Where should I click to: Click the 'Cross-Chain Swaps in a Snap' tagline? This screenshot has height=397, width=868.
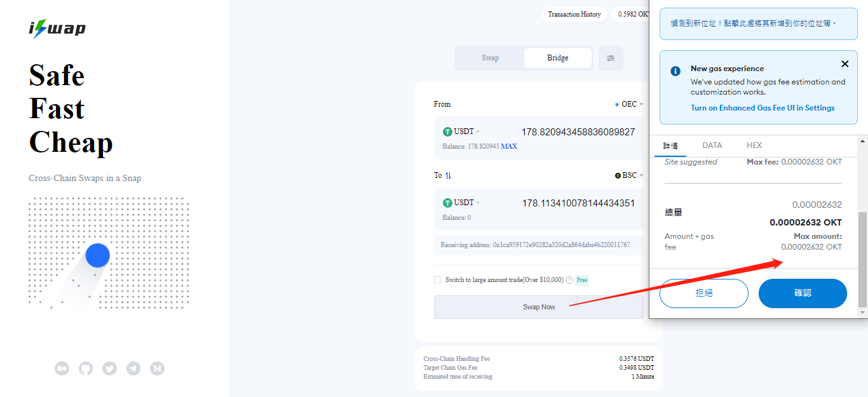coord(85,178)
